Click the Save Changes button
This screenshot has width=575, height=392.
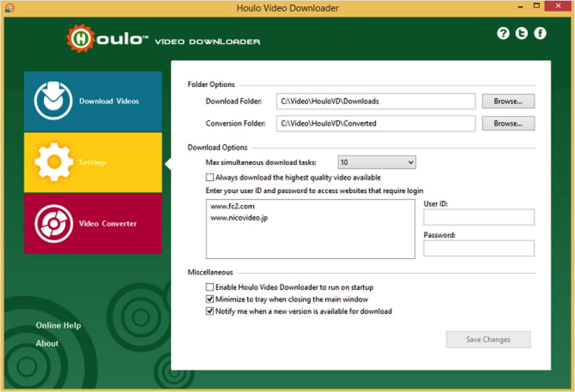[x=488, y=340]
